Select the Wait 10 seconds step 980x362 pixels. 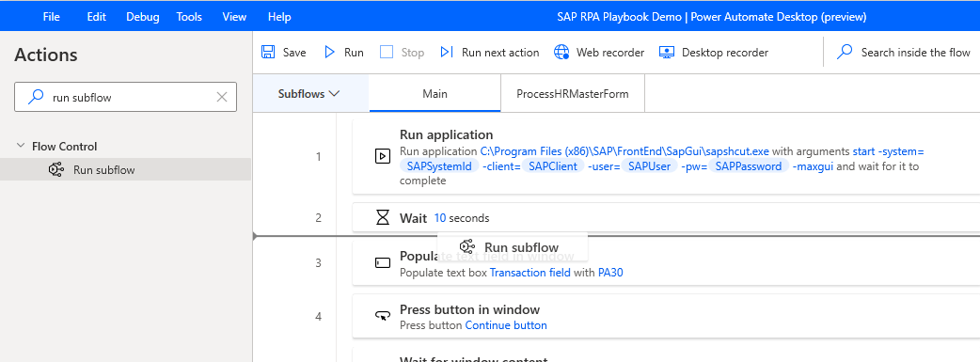666,217
